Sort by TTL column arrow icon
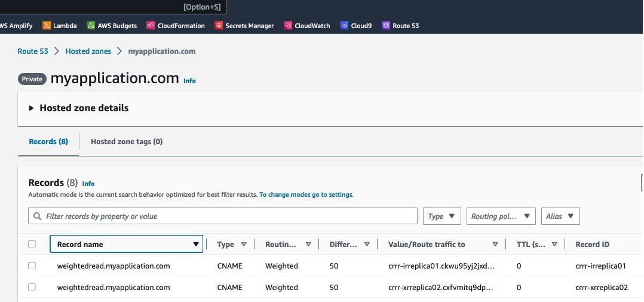Image resolution: width=644 pixels, height=302 pixels. point(554,244)
